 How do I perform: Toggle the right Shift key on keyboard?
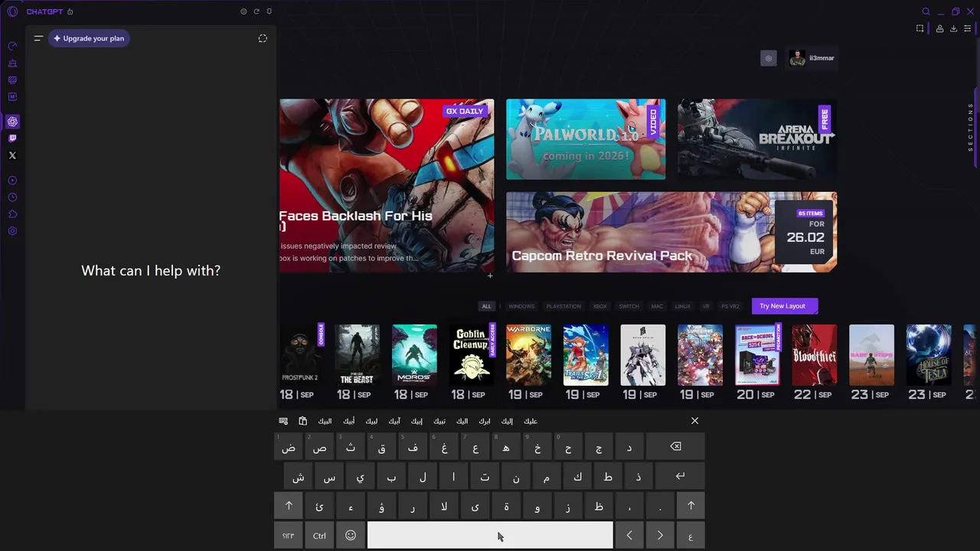[x=691, y=506]
